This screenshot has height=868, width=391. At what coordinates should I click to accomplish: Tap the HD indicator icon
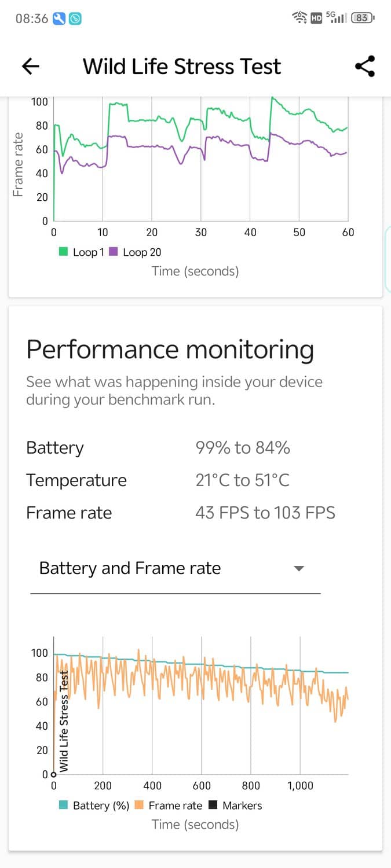click(316, 18)
